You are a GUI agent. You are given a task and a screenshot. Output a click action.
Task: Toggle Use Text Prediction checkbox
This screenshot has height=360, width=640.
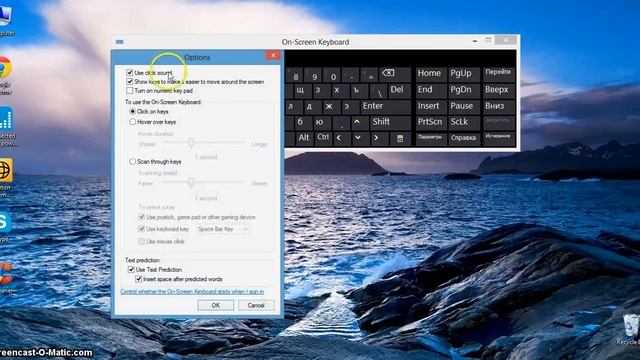[131, 269]
